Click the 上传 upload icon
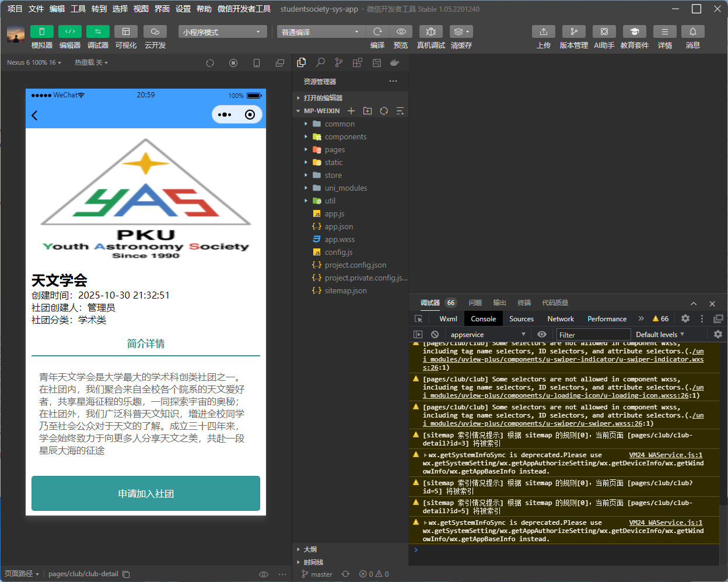This screenshot has height=582, width=728. tap(544, 31)
